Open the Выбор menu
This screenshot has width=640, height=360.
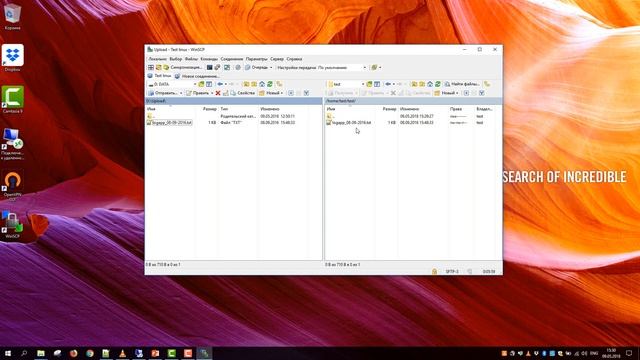click(176, 59)
